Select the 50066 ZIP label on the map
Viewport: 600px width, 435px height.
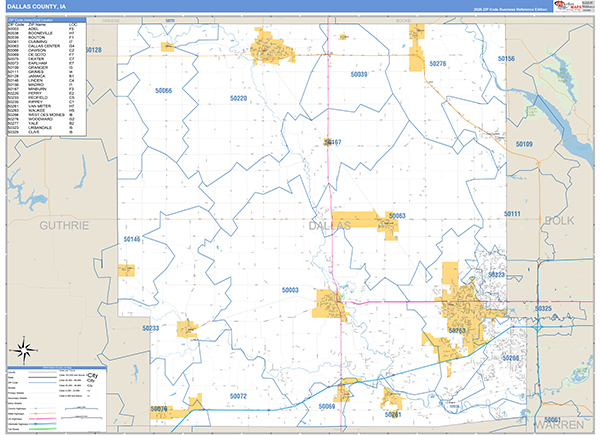pos(163,91)
